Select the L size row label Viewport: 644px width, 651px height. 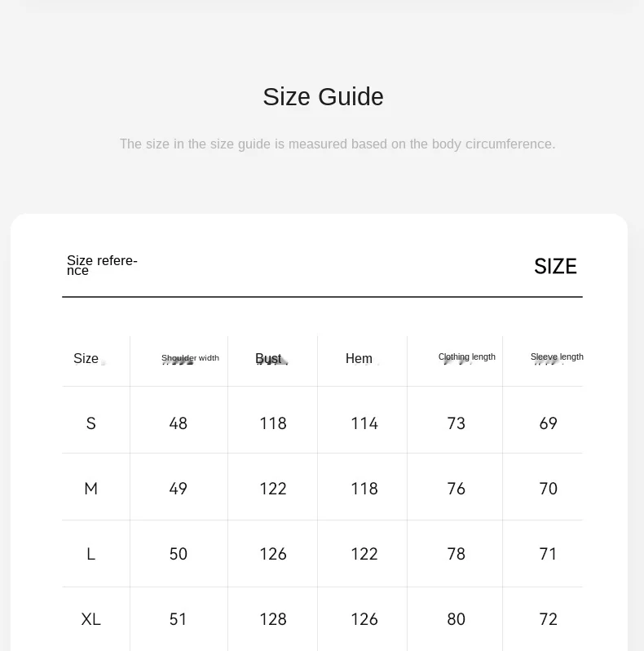(90, 554)
